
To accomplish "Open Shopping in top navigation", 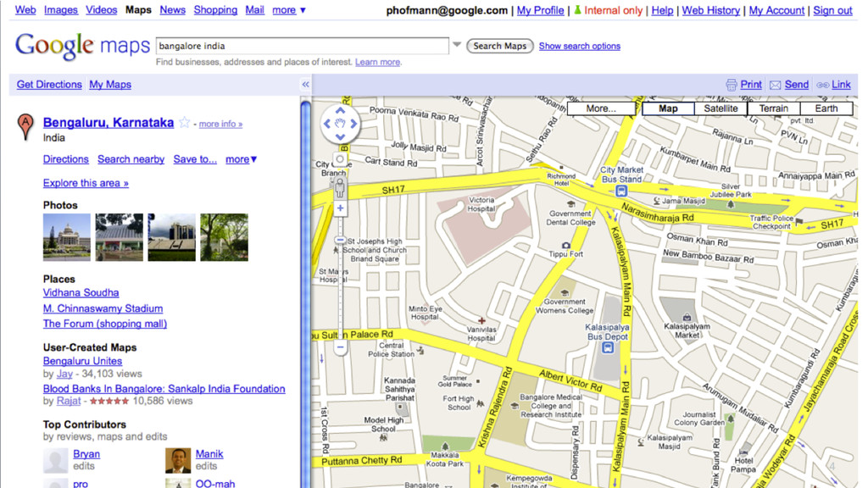I will click(215, 10).
